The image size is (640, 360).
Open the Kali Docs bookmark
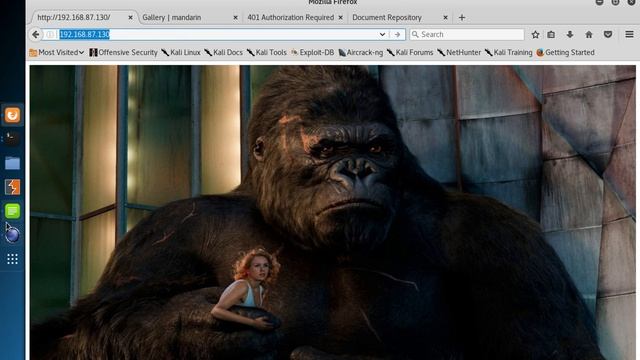(x=224, y=52)
